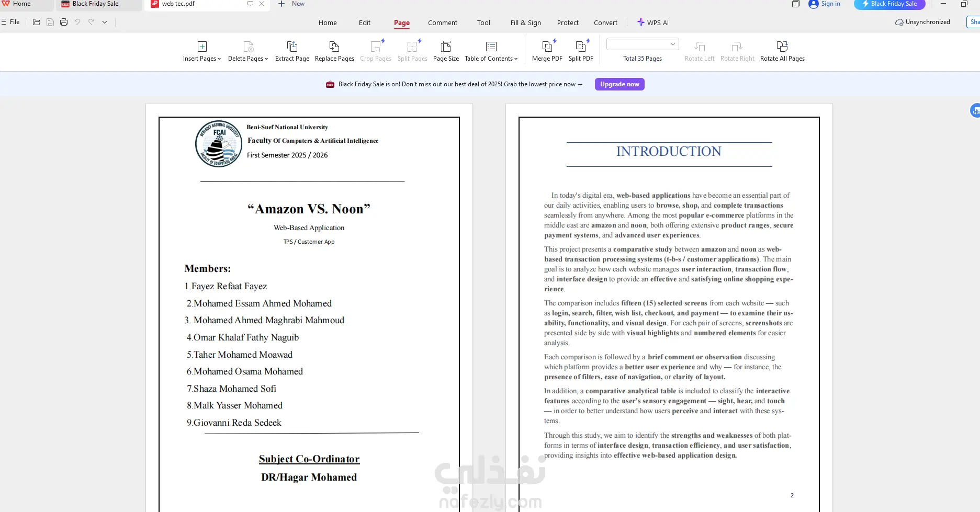
Task: Switch to the Protect ribbon tab
Action: (x=568, y=22)
